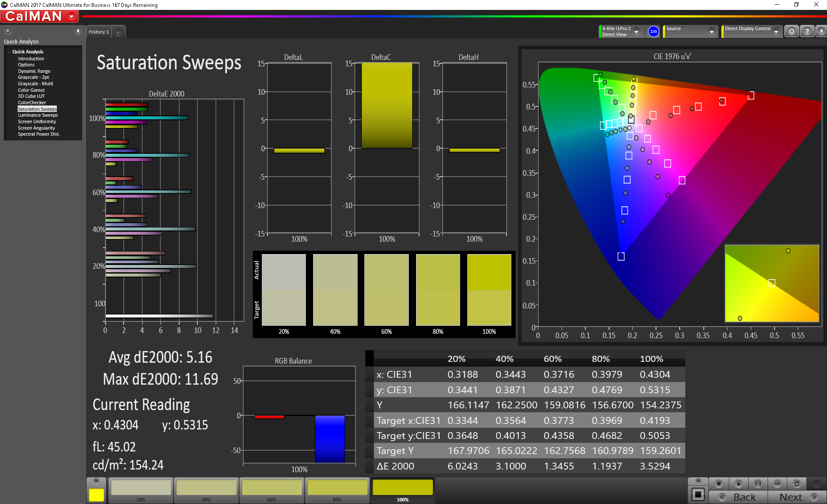Click the play/read continuous icon

coord(738,484)
